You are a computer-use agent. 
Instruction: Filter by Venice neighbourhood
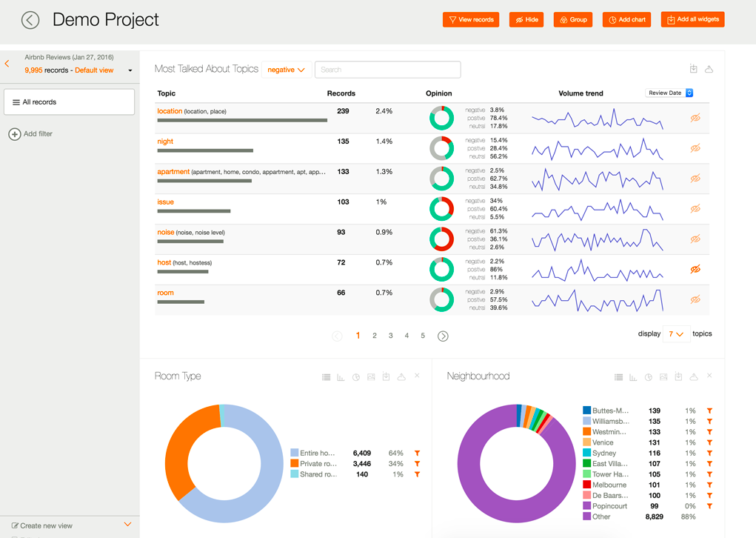(x=709, y=442)
